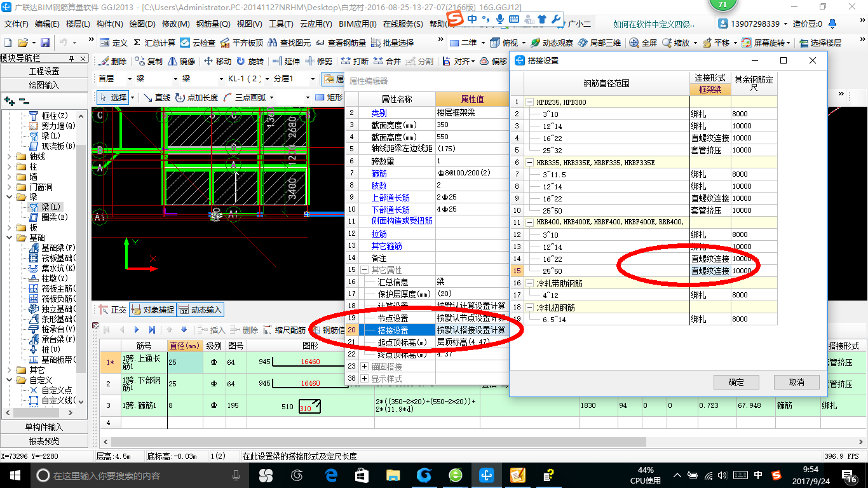The height and width of the screenshot is (488, 868).
Task: Click 报表预览 panel button
Action: click(44, 441)
